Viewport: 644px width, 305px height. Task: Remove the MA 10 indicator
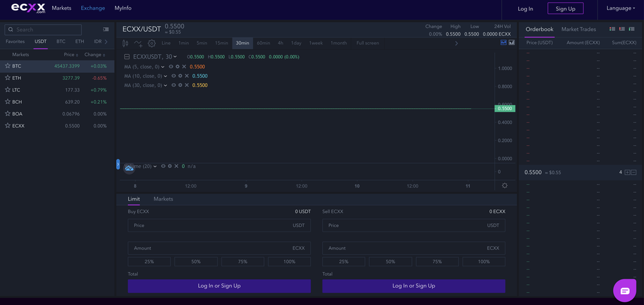pos(187,76)
